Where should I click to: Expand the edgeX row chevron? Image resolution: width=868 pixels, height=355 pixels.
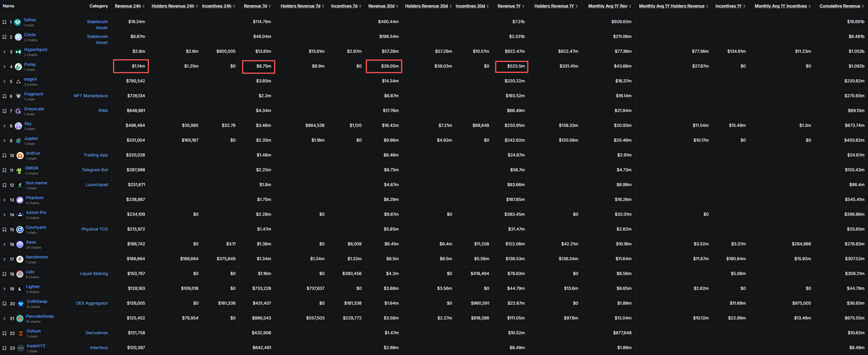[4, 82]
